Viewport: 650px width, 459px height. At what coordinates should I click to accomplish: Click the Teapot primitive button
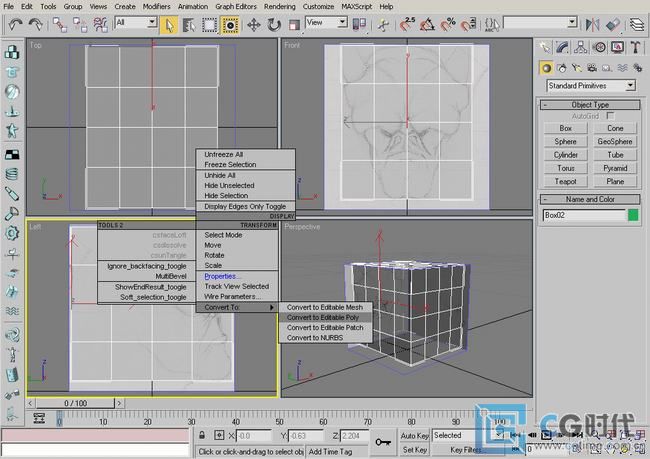pos(565,181)
